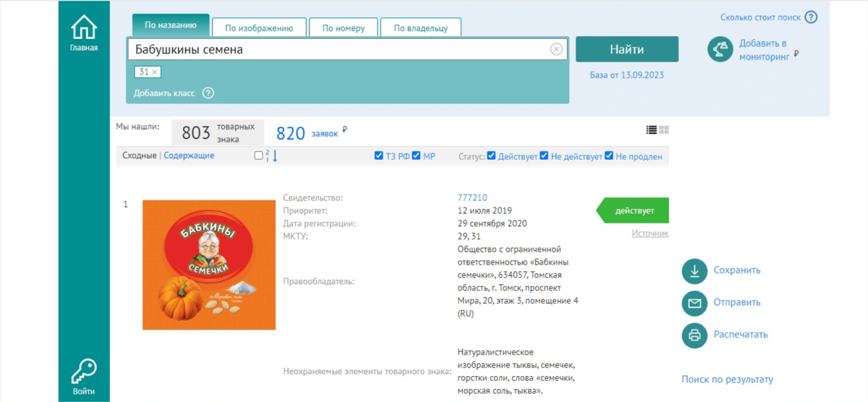The width and height of the screenshot is (868, 402).
Task: Select the Содержащие filter link
Action: click(189, 155)
